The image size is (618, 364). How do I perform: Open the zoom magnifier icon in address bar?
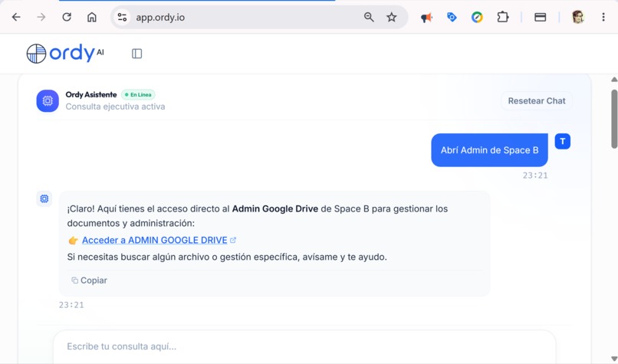click(x=369, y=17)
